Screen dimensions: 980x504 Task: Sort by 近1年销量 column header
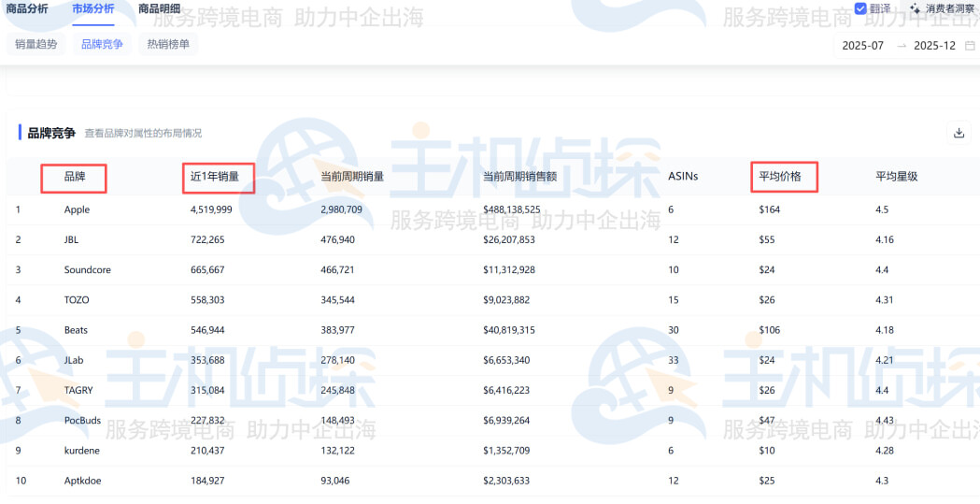[x=215, y=177]
